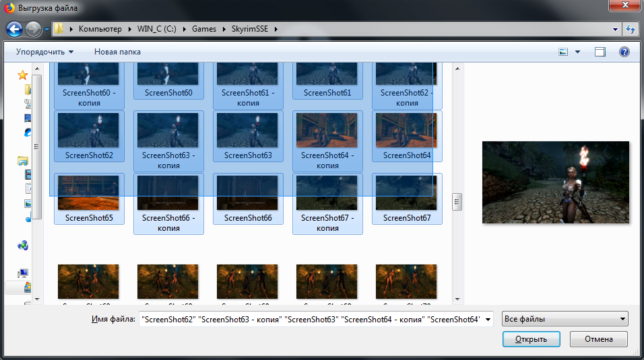The width and height of the screenshot is (644, 360).
Task: Click the Back navigation arrow
Action: (x=15, y=29)
